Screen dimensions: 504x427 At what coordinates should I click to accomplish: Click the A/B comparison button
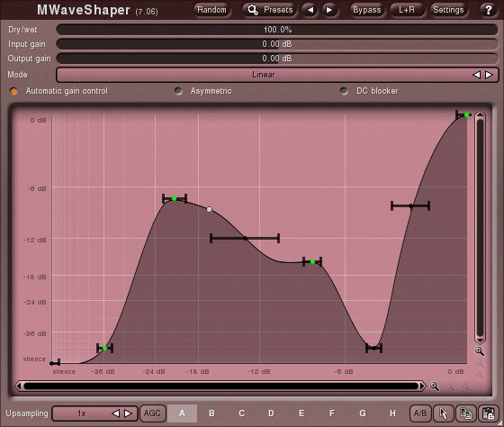[420, 413]
